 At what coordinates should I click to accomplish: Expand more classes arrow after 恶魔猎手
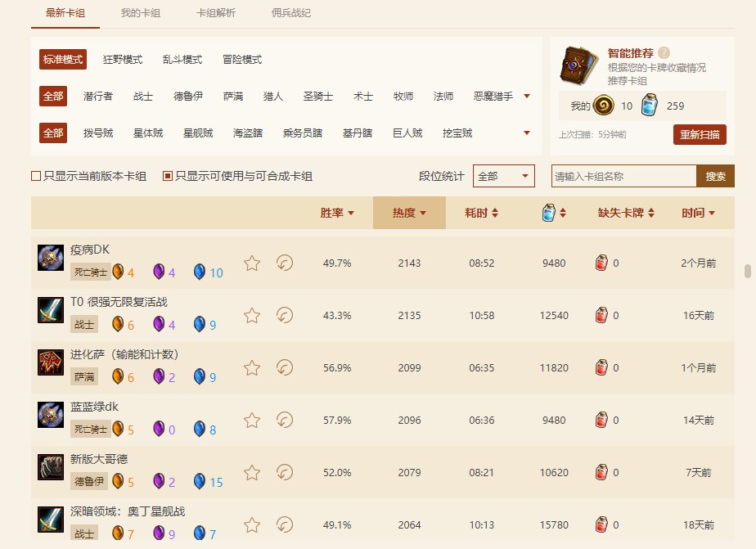527,97
